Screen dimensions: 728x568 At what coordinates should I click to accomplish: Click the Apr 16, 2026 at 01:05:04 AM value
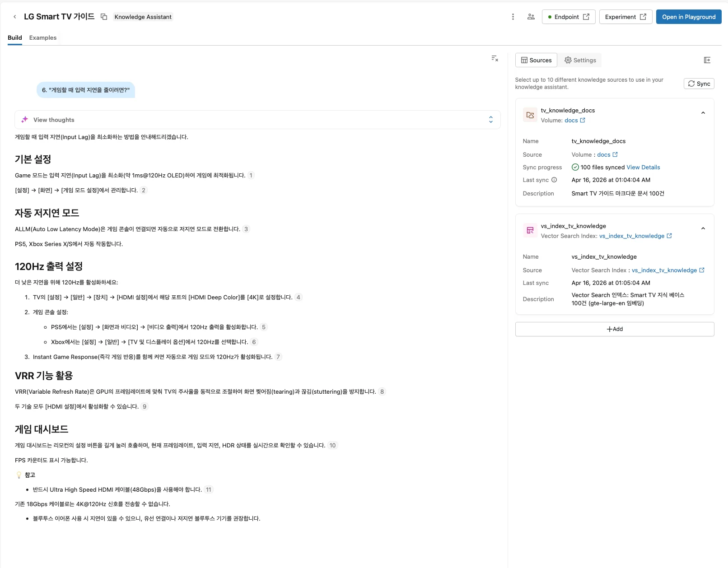coord(611,283)
